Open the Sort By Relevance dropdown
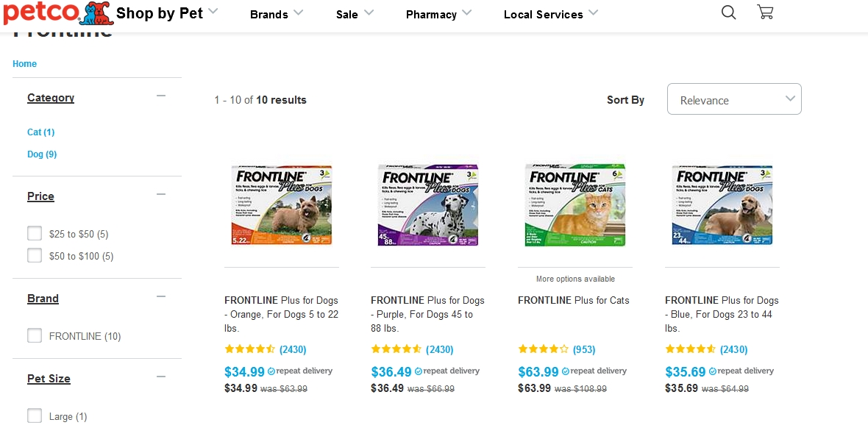The image size is (868, 428). 733,99
